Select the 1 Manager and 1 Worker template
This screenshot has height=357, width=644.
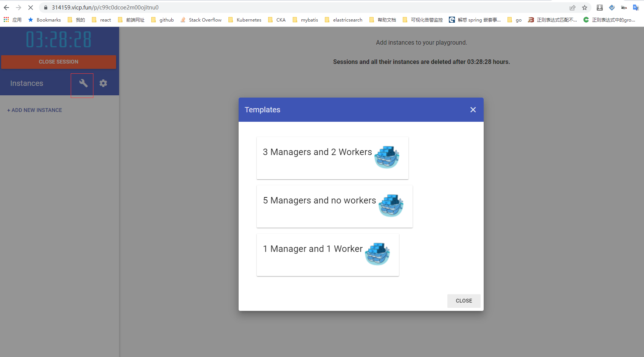tap(328, 255)
